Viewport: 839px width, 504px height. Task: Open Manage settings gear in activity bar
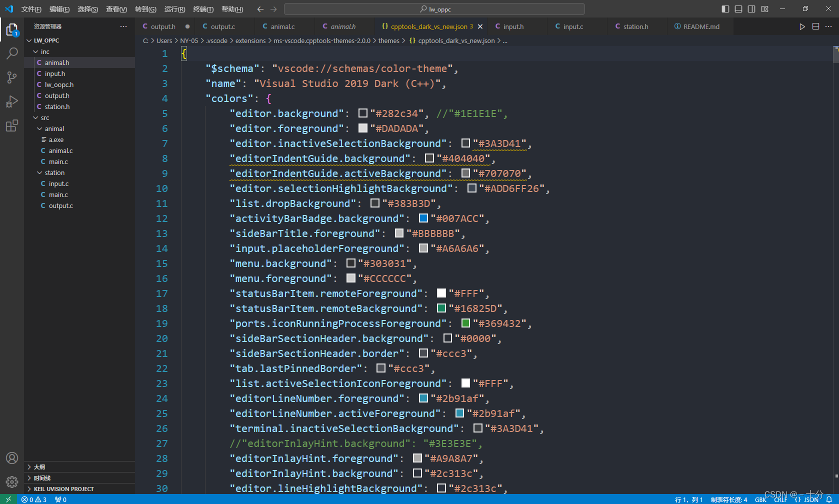pos(12,481)
